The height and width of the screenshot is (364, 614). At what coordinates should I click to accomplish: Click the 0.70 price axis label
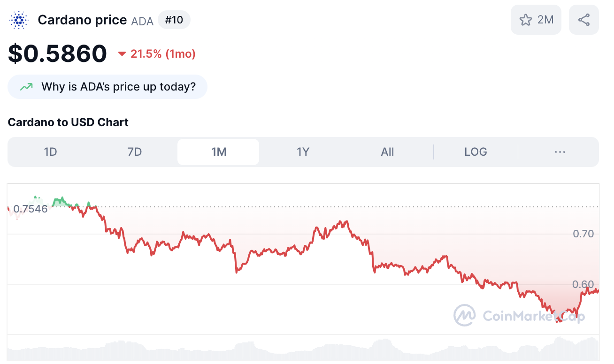pos(583,234)
